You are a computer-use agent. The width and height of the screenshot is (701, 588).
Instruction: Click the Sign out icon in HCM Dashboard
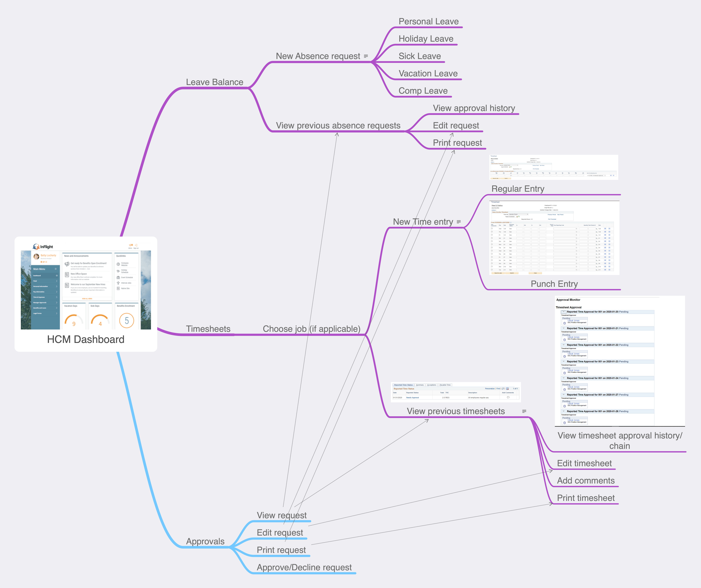click(x=136, y=245)
